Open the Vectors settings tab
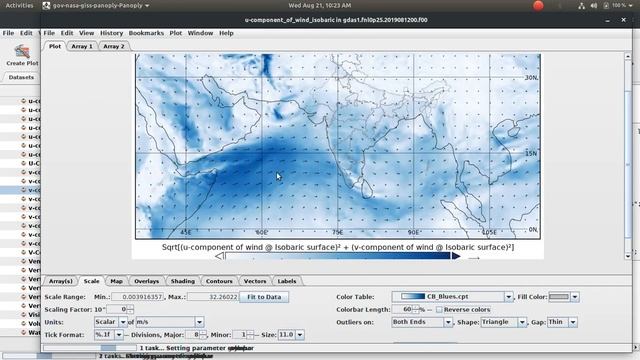The height and width of the screenshot is (360, 640). (255, 281)
